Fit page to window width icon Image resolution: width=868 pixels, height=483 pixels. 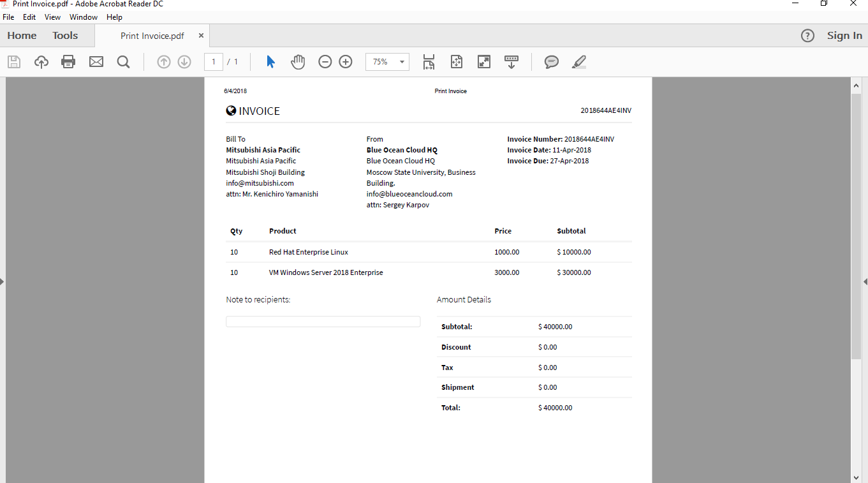[x=429, y=62]
